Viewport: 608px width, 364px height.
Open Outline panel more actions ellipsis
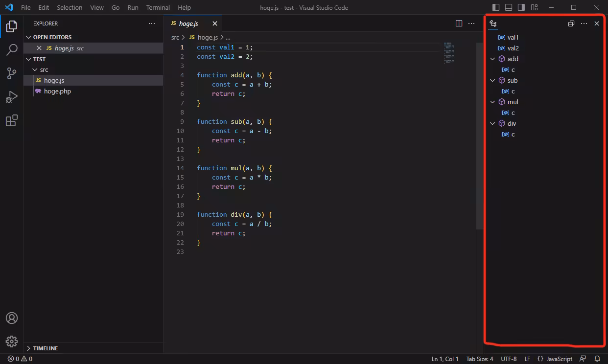click(x=584, y=23)
